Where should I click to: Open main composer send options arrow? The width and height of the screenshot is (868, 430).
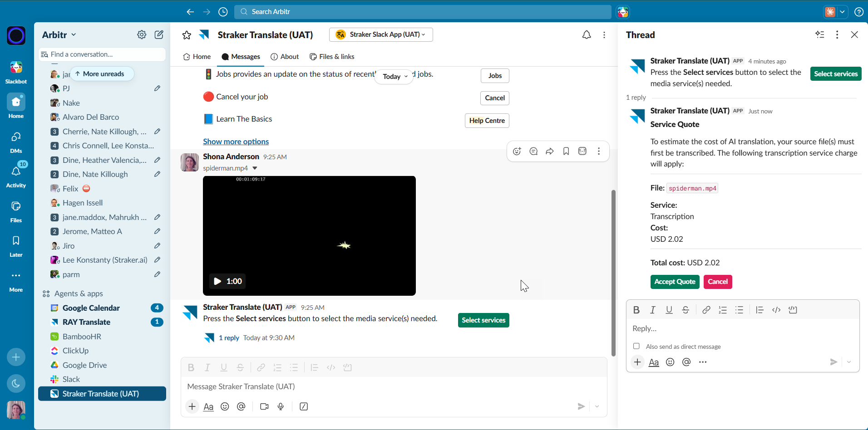597,406
